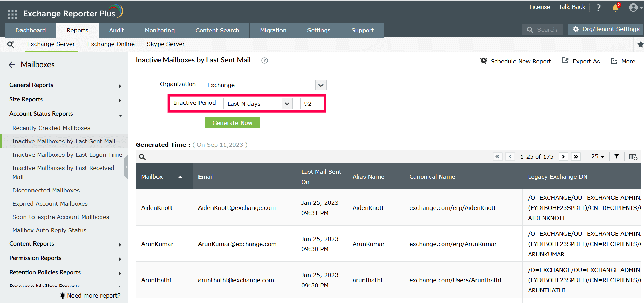Go to the last results page
This screenshot has width=644, height=303.
pos(576,157)
